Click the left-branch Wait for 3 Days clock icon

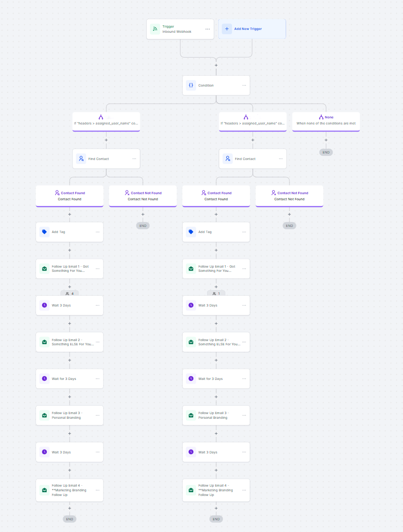point(44,379)
